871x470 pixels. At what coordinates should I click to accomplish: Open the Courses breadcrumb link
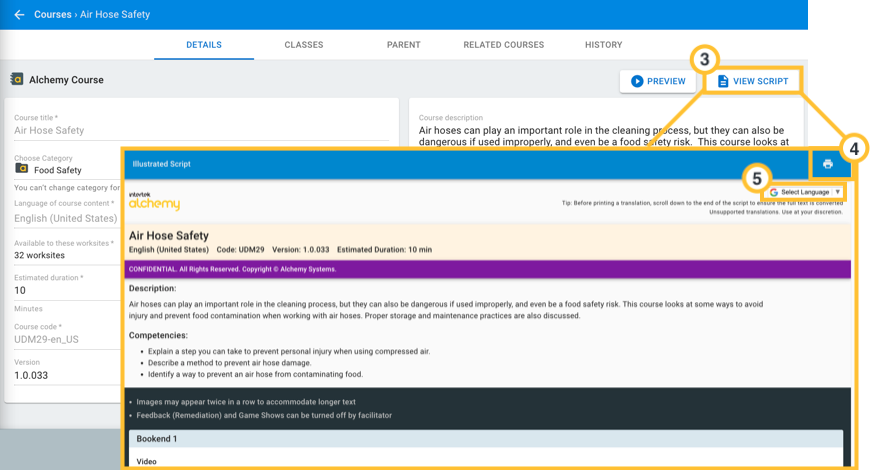(x=53, y=14)
